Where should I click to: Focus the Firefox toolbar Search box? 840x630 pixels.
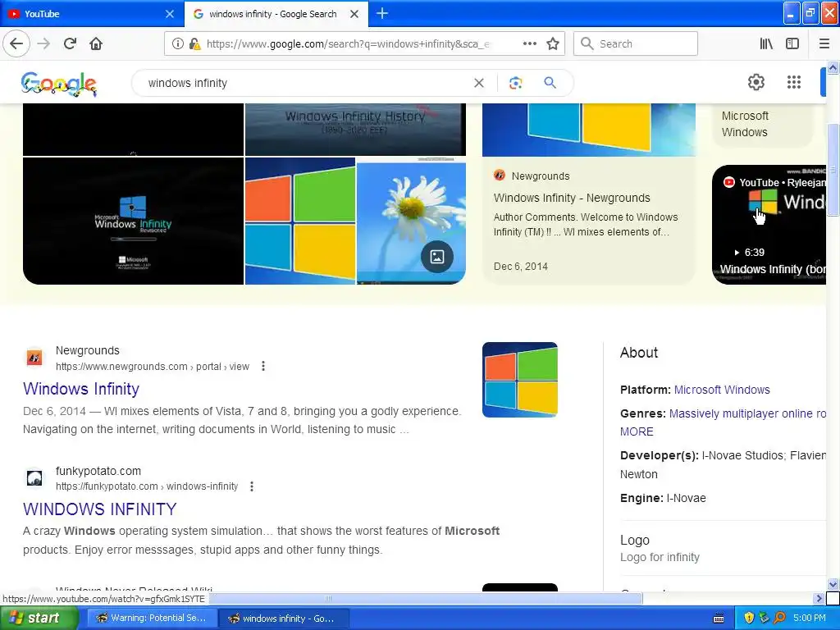[636, 43]
